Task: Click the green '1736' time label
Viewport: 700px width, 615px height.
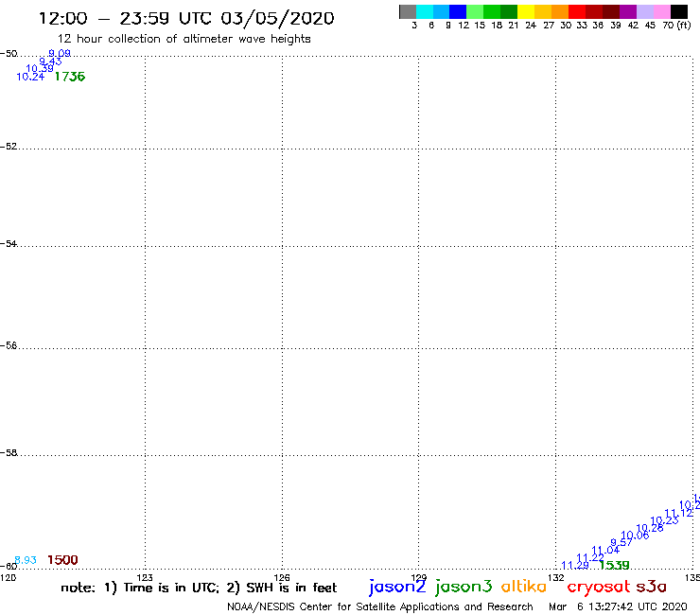Action: pos(70,77)
